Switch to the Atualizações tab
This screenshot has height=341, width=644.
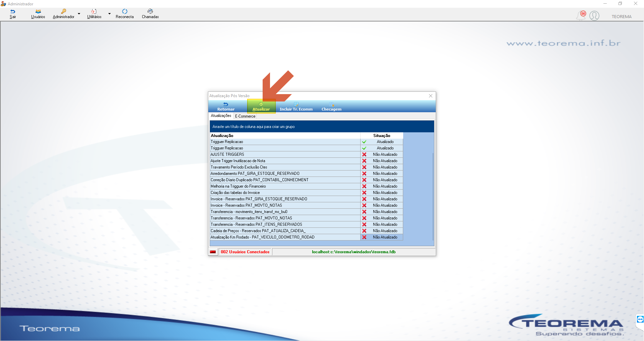click(221, 116)
